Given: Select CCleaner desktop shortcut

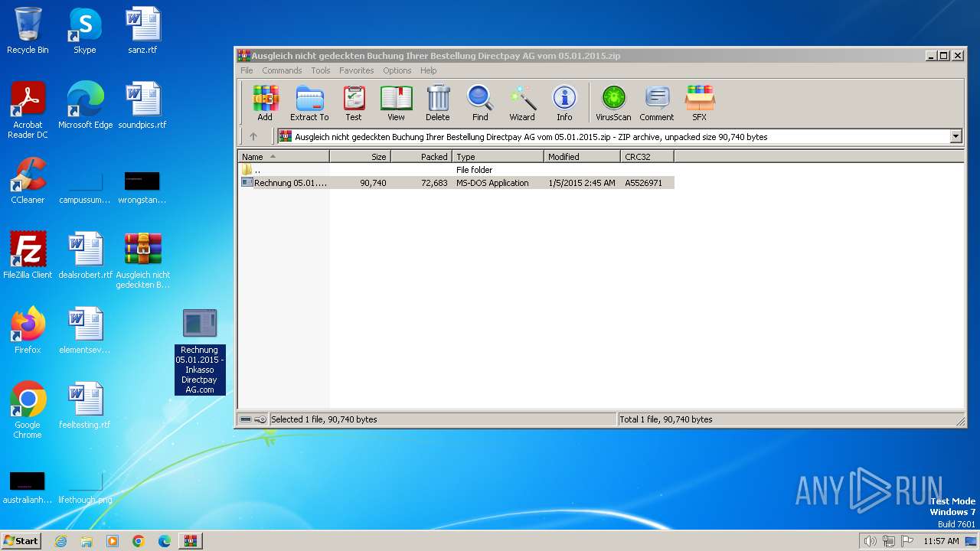Looking at the screenshot, I should pos(28,181).
